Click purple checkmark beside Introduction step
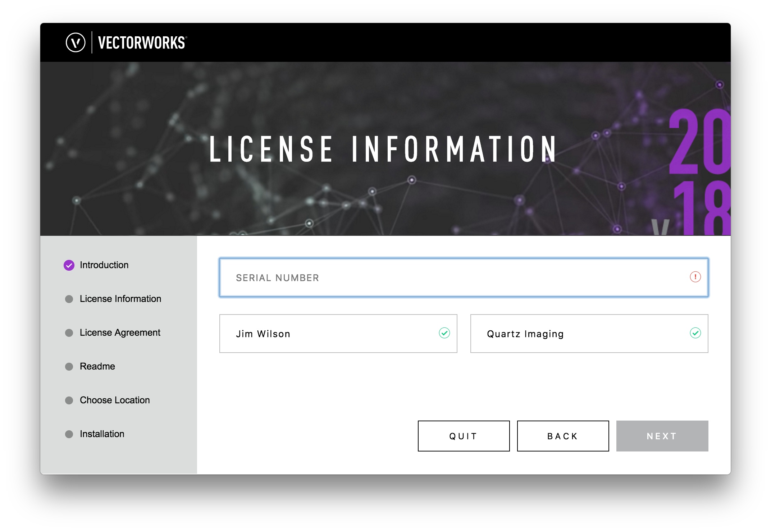The width and height of the screenshot is (771, 532). click(69, 265)
